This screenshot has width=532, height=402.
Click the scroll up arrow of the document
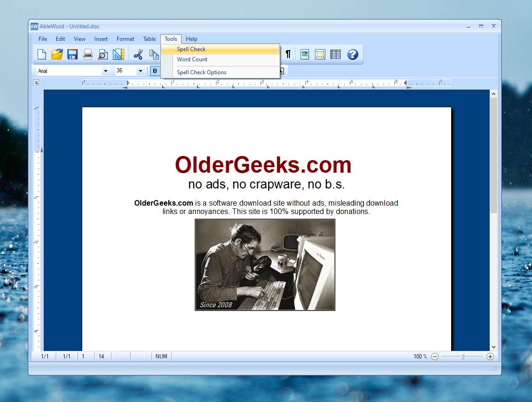click(x=493, y=94)
